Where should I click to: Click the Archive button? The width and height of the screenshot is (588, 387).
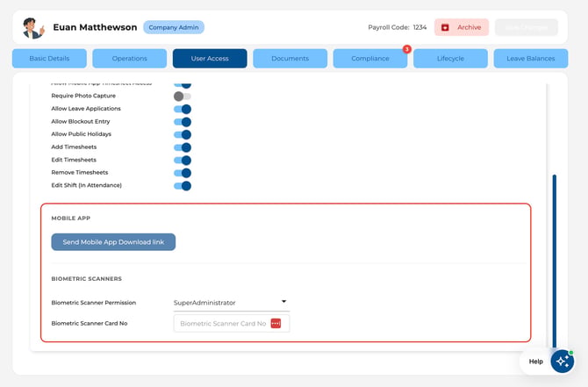[462, 27]
